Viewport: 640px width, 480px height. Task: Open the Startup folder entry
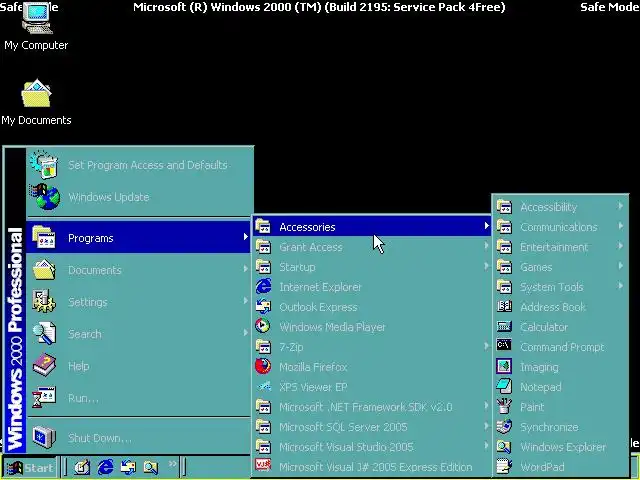pyautogui.click(x=372, y=267)
